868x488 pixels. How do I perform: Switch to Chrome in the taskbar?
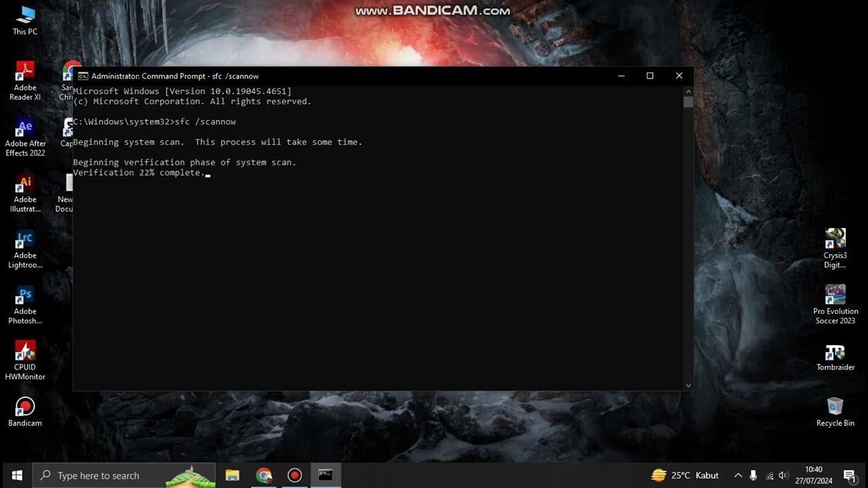(264, 475)
